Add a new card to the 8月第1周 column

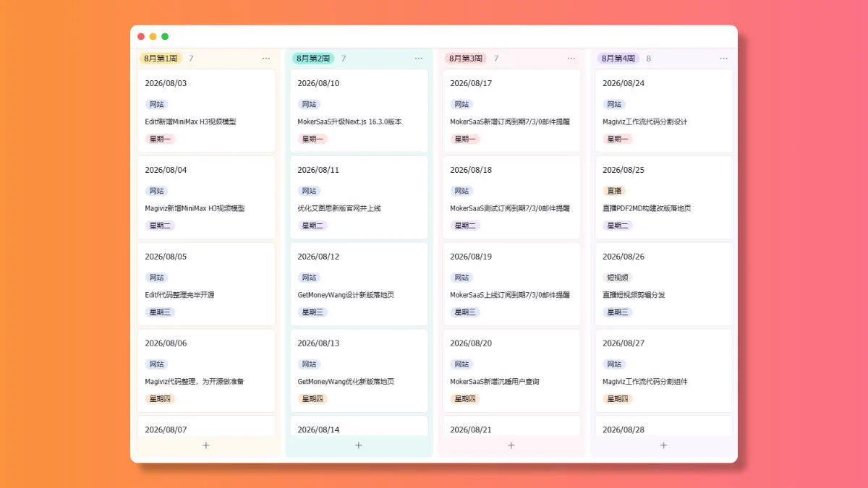tap(206, 445)
